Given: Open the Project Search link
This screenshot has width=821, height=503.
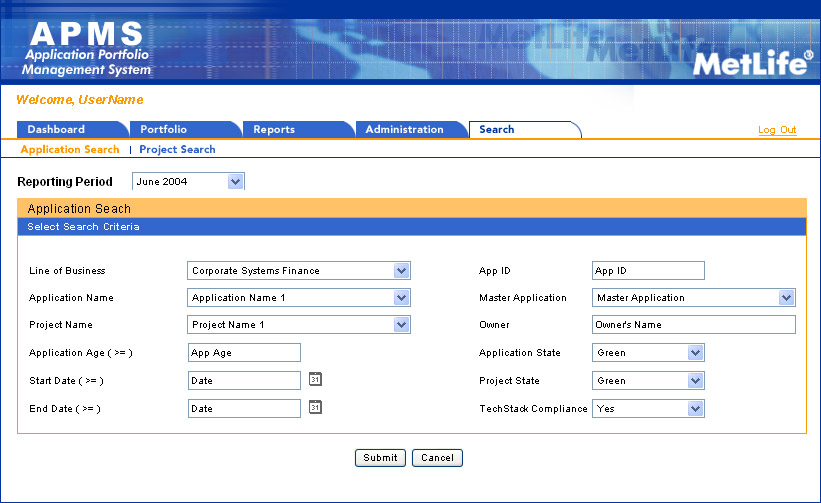Looking at the screenshot, I should click(177, 150).
